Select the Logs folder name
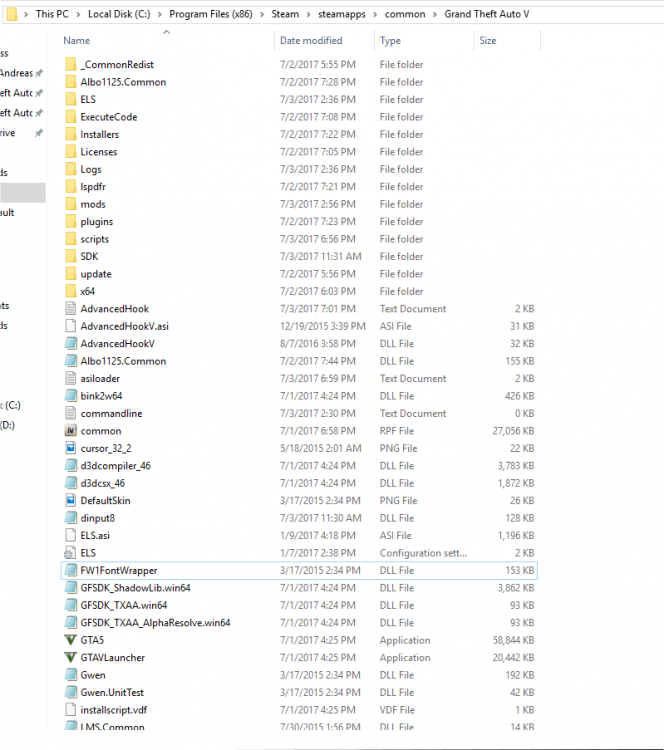Image resolution: width=664 pixels, height=750 pixels. click(91, 169)
